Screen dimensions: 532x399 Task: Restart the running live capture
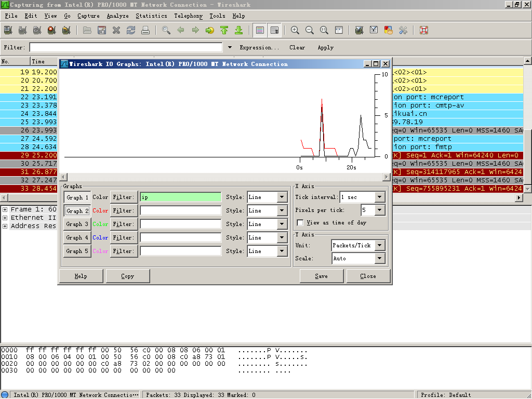pyautogui.click(x=66, y=30)
